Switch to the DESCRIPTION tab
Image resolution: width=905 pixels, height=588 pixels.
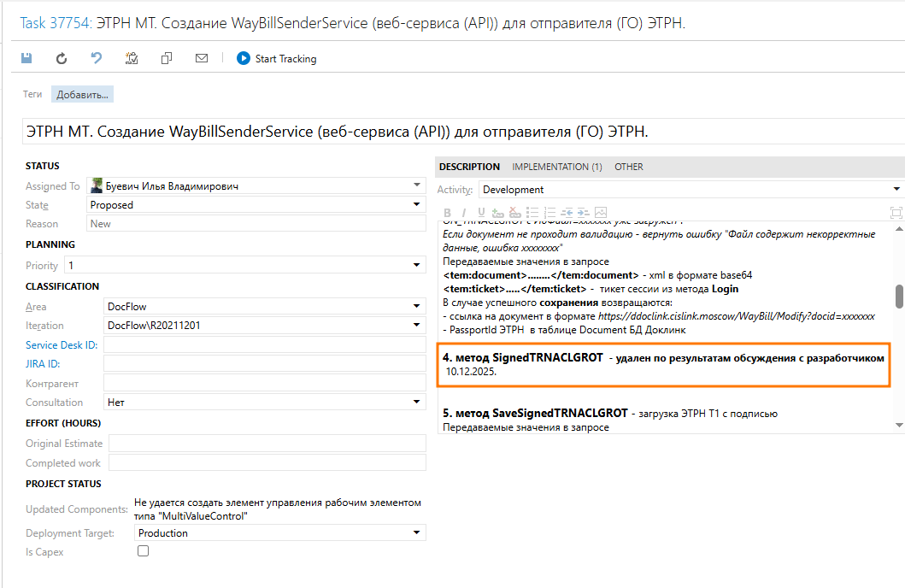coord(469,167)
